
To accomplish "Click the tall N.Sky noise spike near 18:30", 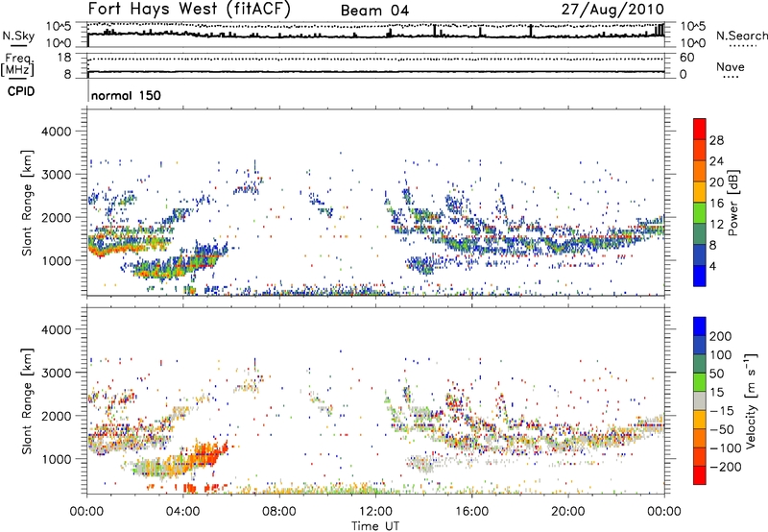I will 531,31.
